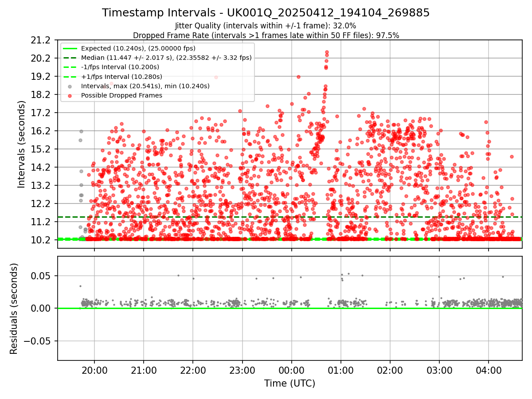Click the gray marker beside 'Intervals, max' legend
532x399 pixels.
pos(70,86)
